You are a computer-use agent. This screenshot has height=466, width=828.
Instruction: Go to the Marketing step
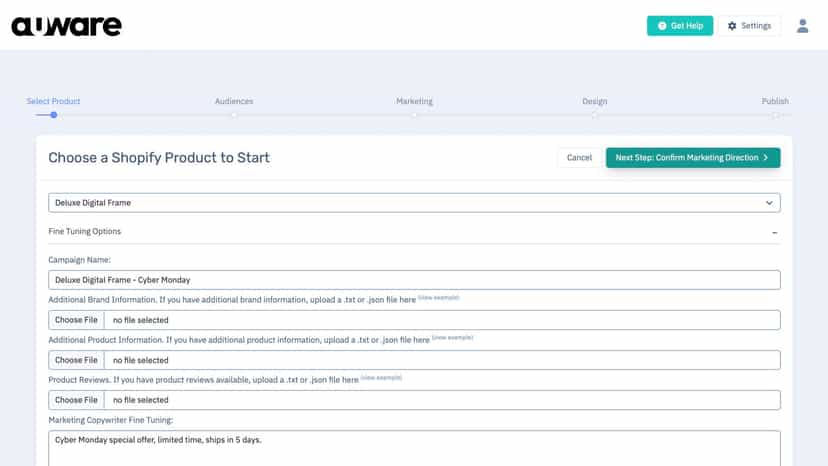tap(414, 101)
